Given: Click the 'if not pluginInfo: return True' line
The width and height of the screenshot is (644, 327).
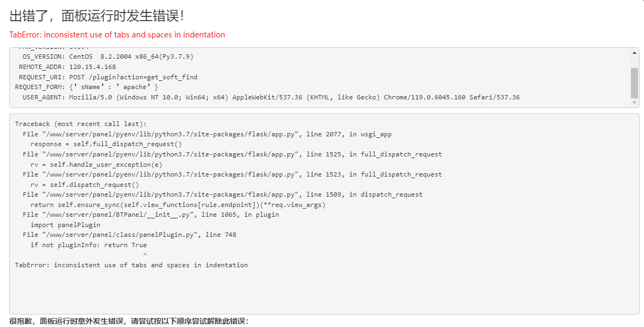Looking at the screenshot, I should pos(88,245).
